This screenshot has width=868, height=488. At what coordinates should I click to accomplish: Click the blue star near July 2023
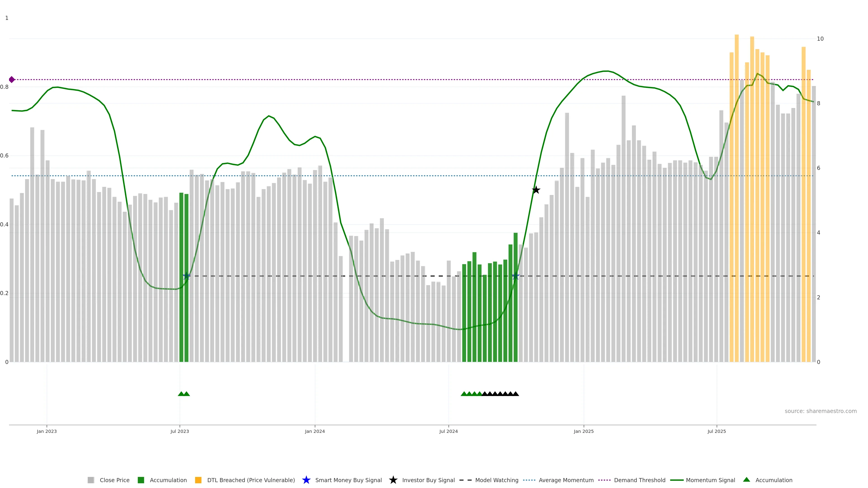pos(186,276)
